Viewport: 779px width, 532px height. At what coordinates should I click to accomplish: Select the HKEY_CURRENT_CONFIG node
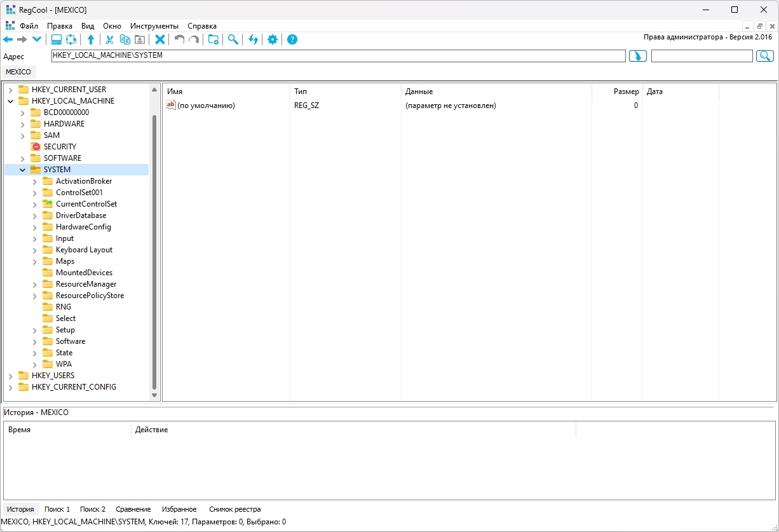pyautogui.click(x=74, y=387)
